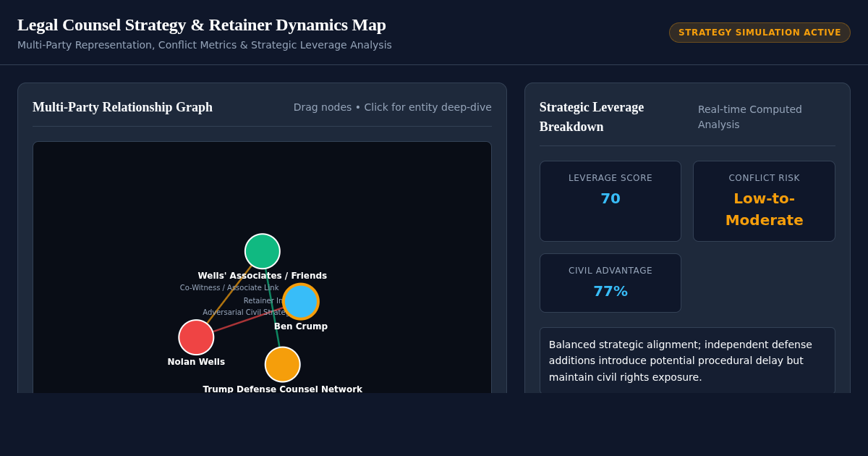868x456 pixels.
Task: Click the Multi-Party Representation subtitle
Action: point(205,45)
